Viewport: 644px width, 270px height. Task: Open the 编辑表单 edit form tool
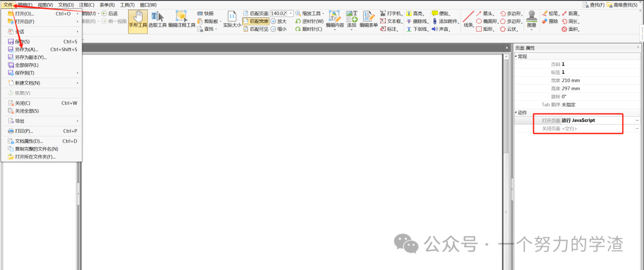point(369,20)
